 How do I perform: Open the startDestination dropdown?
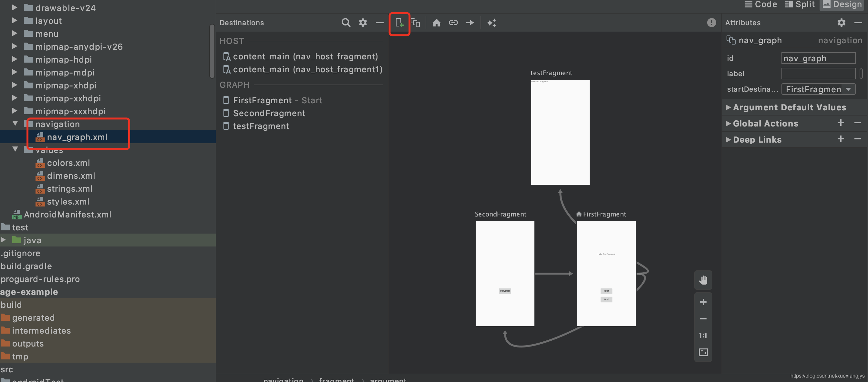point(818,89)
